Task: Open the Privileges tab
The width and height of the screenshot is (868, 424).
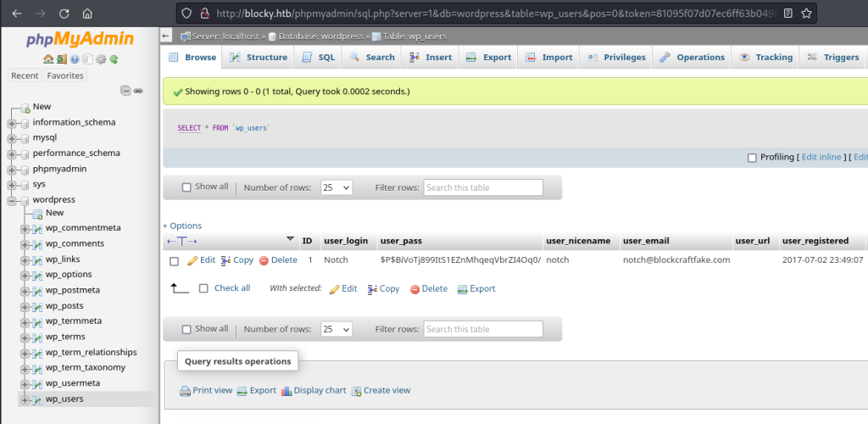Action: click(616, 57)
